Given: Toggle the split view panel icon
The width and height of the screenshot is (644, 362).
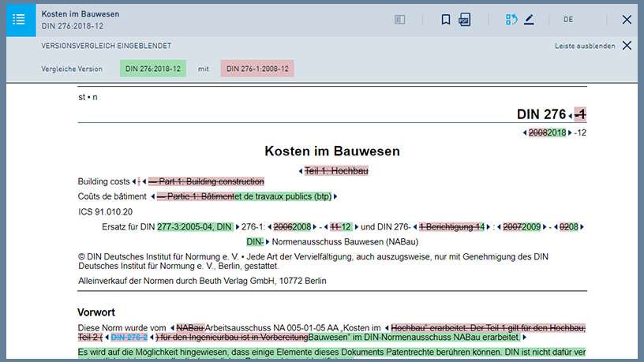Looking at the screenshot, I should click(x=399, y=19).
